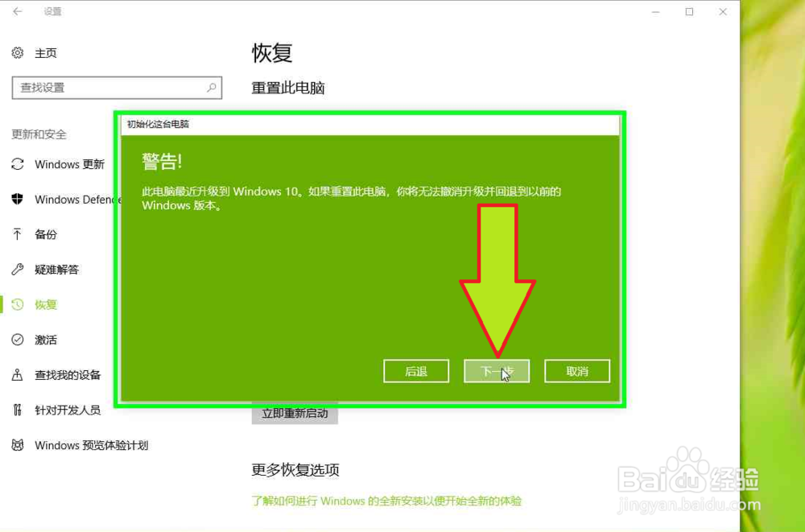Open the 恢复 section in the sidebar
Viewport: 805px width, 532px height.
[44, 304]
